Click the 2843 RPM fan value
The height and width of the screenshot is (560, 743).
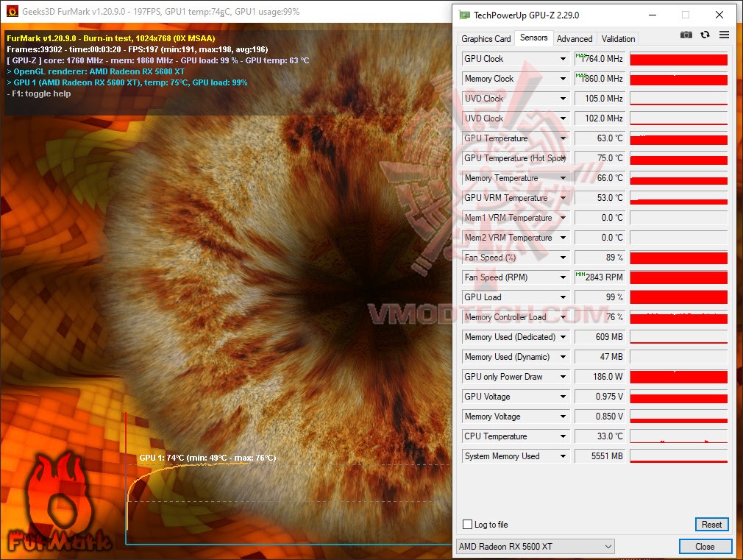click(600, 277)
